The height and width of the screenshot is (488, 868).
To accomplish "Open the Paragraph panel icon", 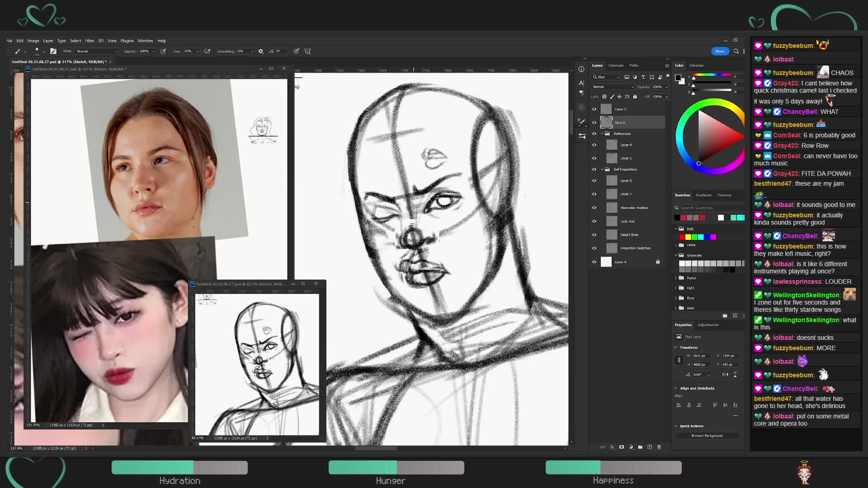I will pos(581,93).
